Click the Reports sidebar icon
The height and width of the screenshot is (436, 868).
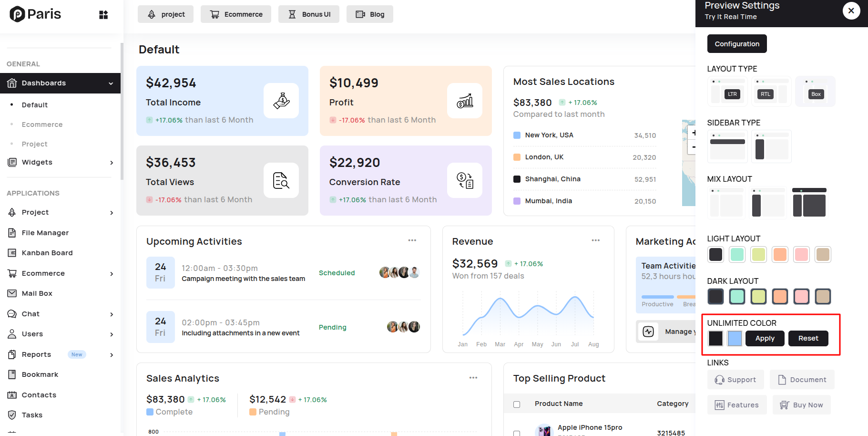coord(12,354)
